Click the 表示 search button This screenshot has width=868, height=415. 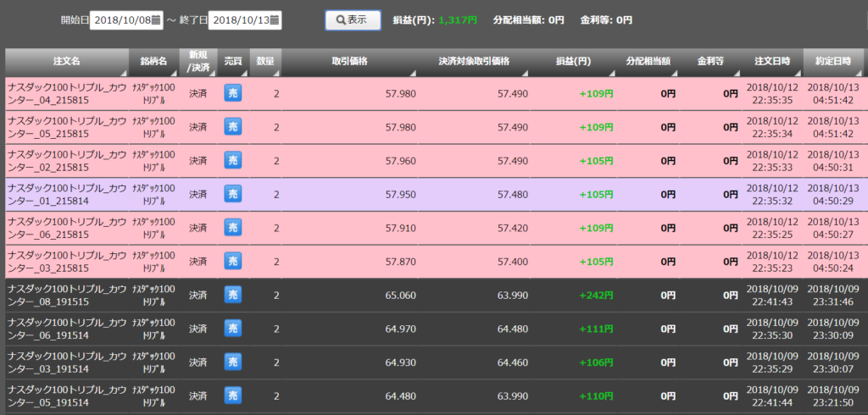coord(353,20)
